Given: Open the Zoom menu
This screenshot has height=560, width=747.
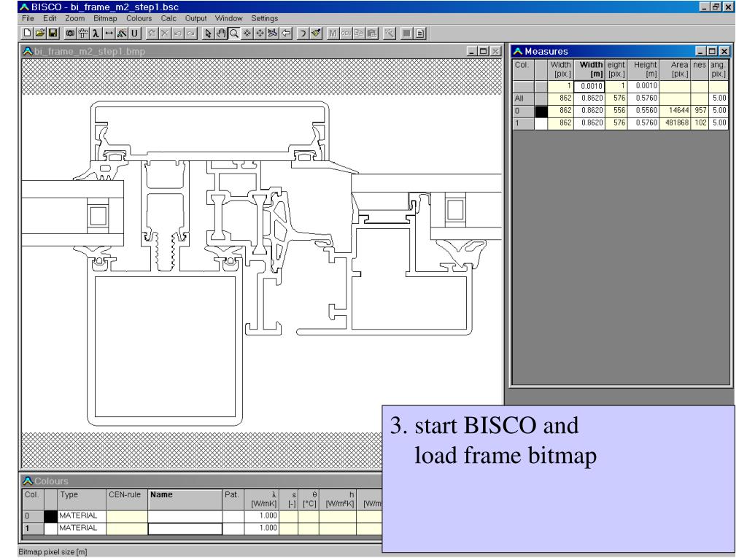Looking at the screenshot, I should point(75,18).
